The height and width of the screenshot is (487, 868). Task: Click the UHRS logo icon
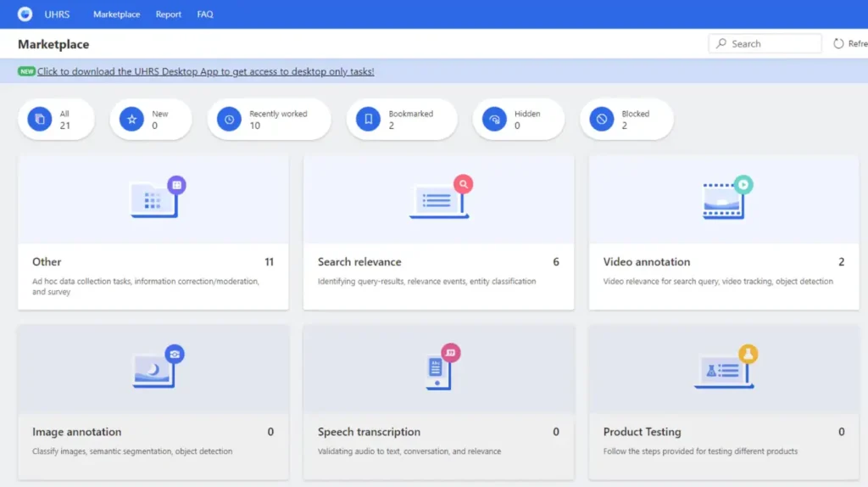coord(25,14)
